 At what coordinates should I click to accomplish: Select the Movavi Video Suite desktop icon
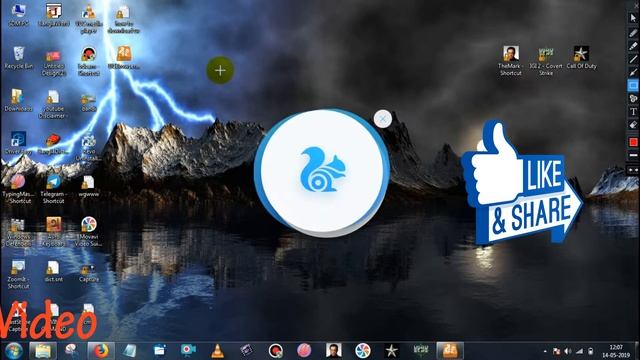coord(89,231)
